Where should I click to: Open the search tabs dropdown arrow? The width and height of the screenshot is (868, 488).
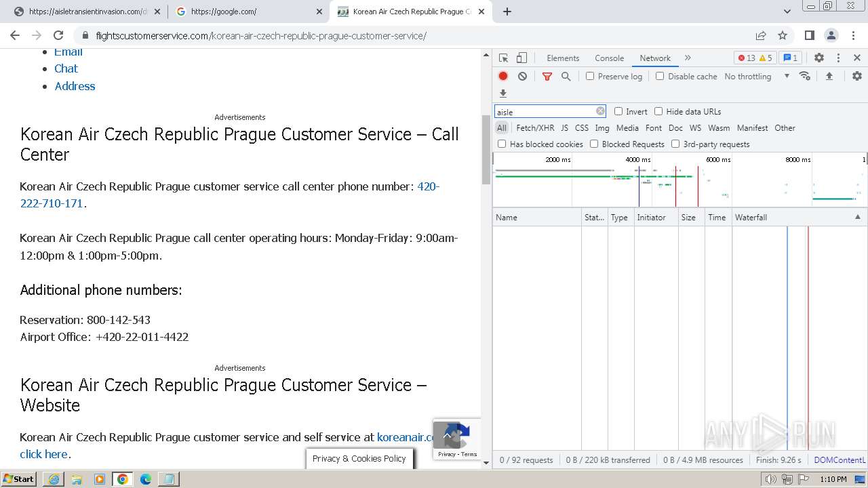click(787, 12)
